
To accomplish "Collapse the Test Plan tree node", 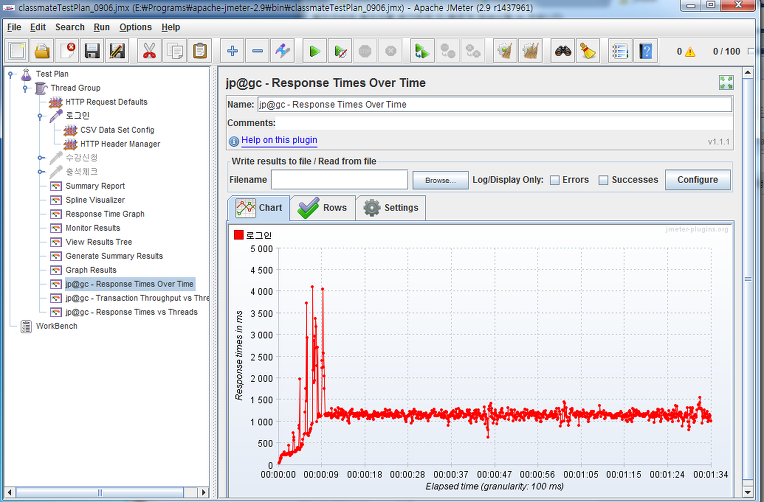I will (x=10, y=75).
